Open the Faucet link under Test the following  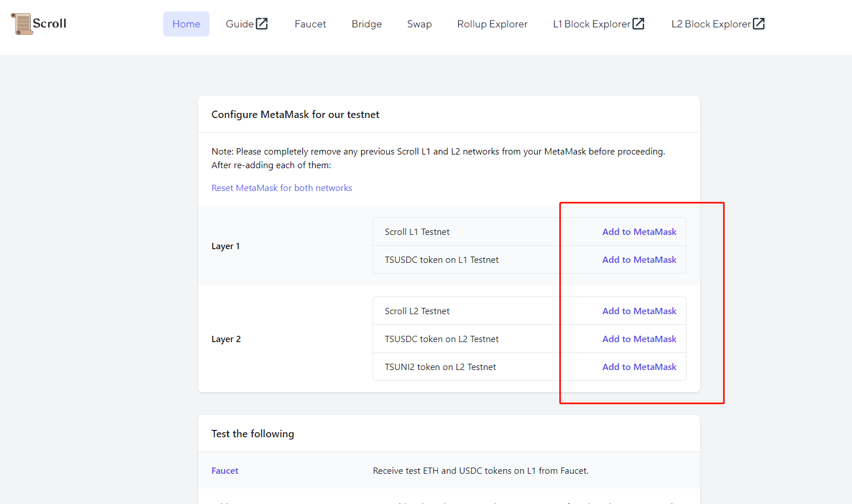[225, 471]
